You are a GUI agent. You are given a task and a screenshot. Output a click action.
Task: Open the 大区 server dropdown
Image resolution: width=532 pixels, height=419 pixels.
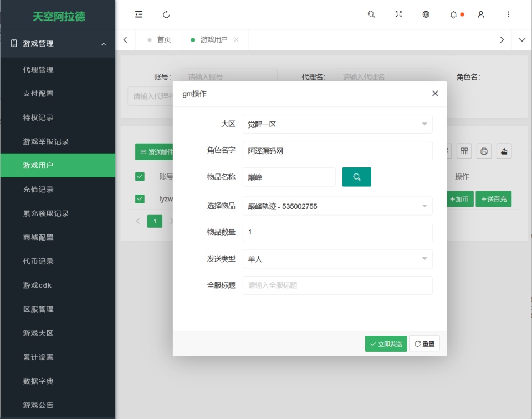pyautogui.click(x=337, y=124)
